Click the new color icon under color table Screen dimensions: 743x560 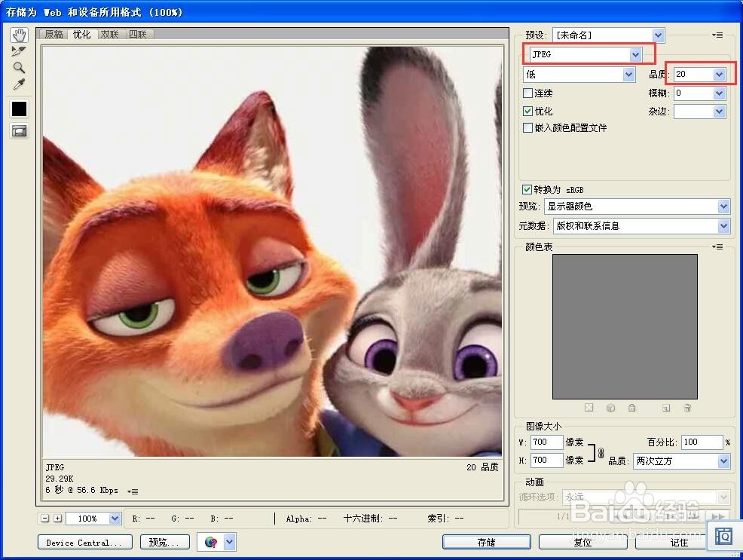[666, 408]
